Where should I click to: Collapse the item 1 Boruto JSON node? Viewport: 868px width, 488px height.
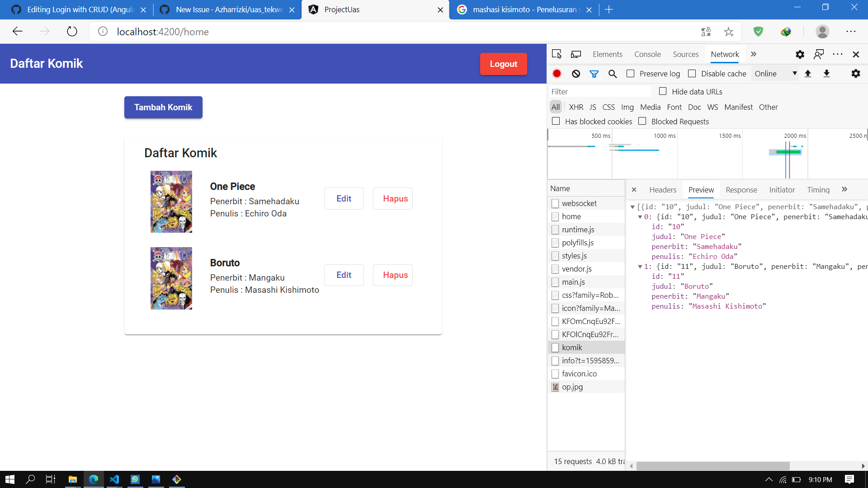coord(640,267)
